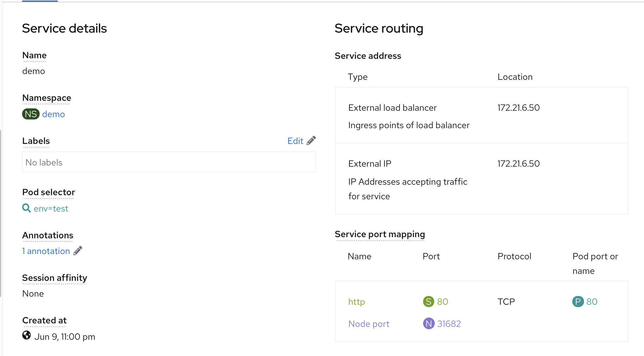Click the green S service port badge
Image resolution: width=644 pixels, height=356 pixels.
pyautogui.click(x=428, y=302)
